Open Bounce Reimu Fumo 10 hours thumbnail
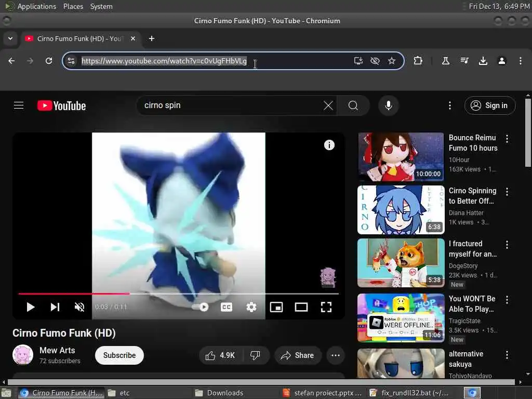The height and width of the screenshot is (399, 532). (x=401, y=157)
